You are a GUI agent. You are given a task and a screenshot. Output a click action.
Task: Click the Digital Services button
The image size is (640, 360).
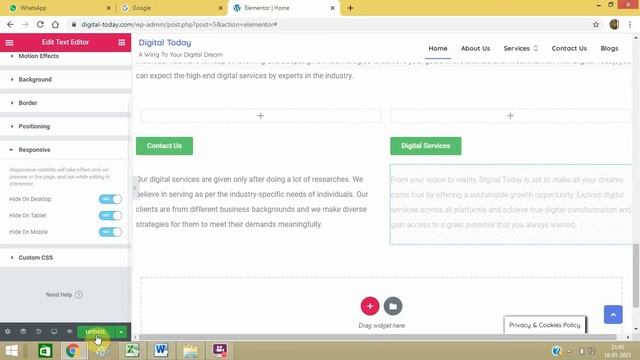[x=425, y=146]
